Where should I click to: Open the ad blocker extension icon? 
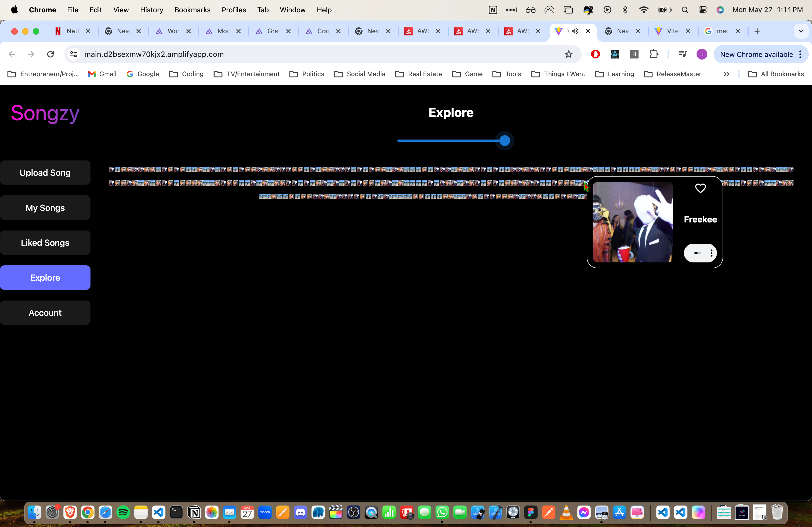coord(595,54)
